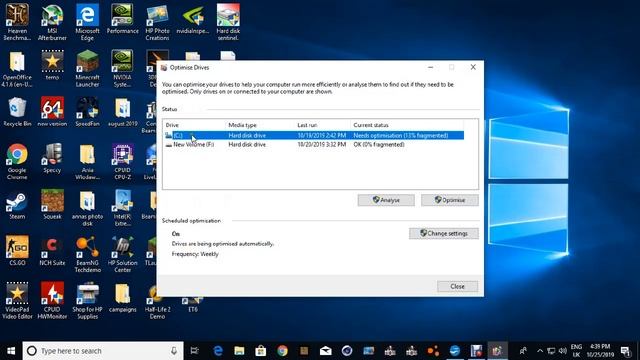This screenshot has height=360, width=640.
Task: Select the Steam desktop icon
Action: pyautogui.click(x=17, y=205)
